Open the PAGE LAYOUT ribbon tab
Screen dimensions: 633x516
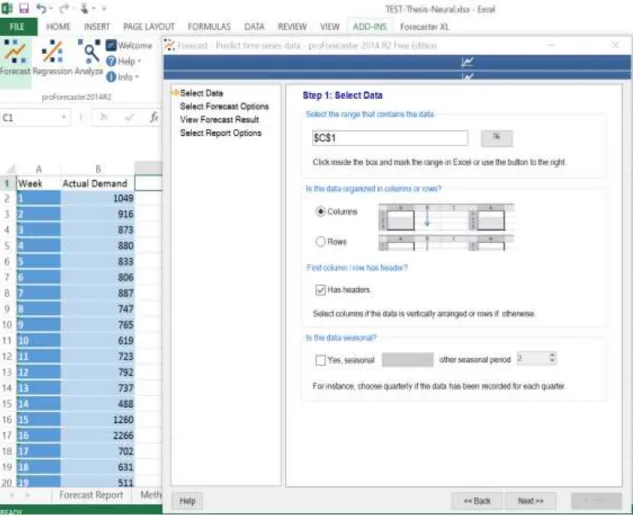pyautogui.click(x=149, y=27)
